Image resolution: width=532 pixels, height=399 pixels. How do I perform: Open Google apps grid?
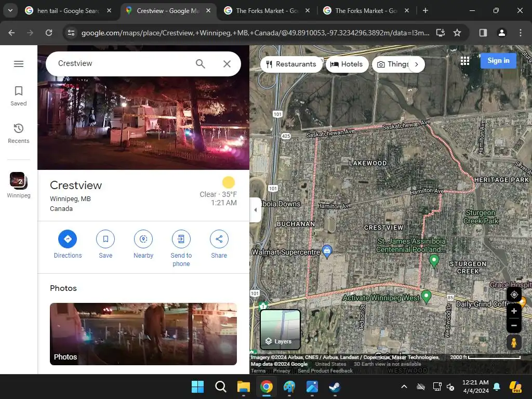(465, 61)
